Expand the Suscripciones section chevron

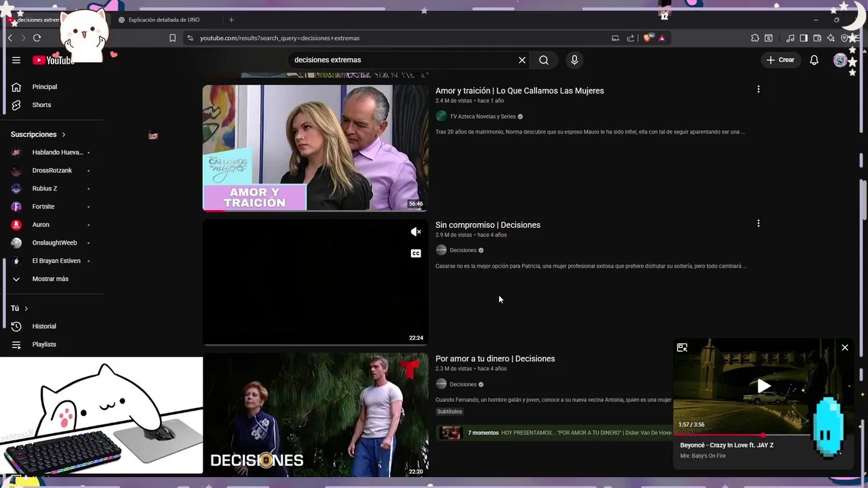[64, 134]
